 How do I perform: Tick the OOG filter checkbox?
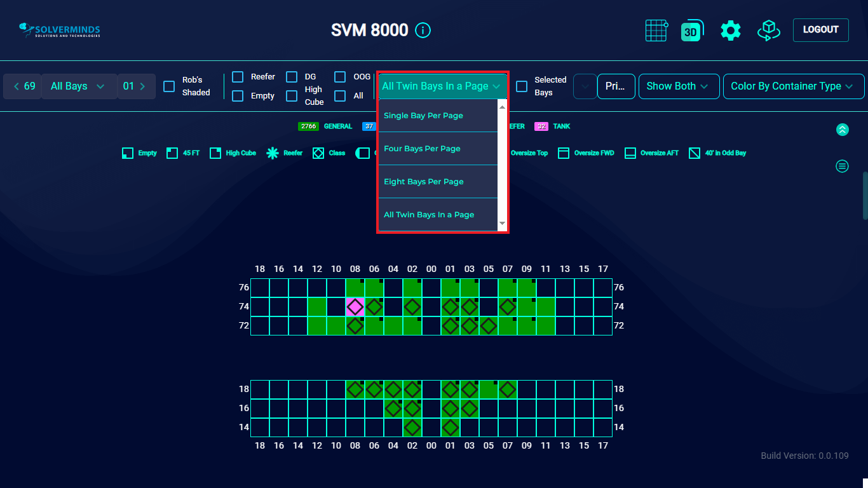[341, 77]
